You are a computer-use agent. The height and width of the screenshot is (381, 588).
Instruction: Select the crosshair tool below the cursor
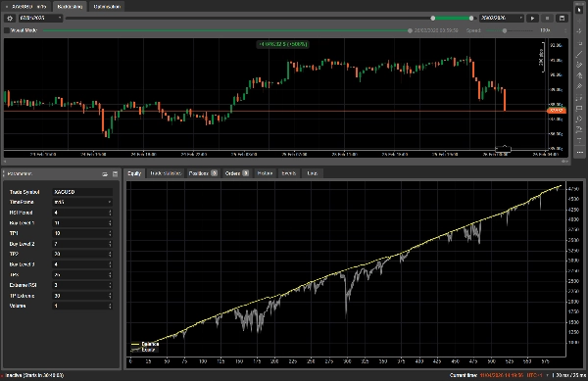579,21
